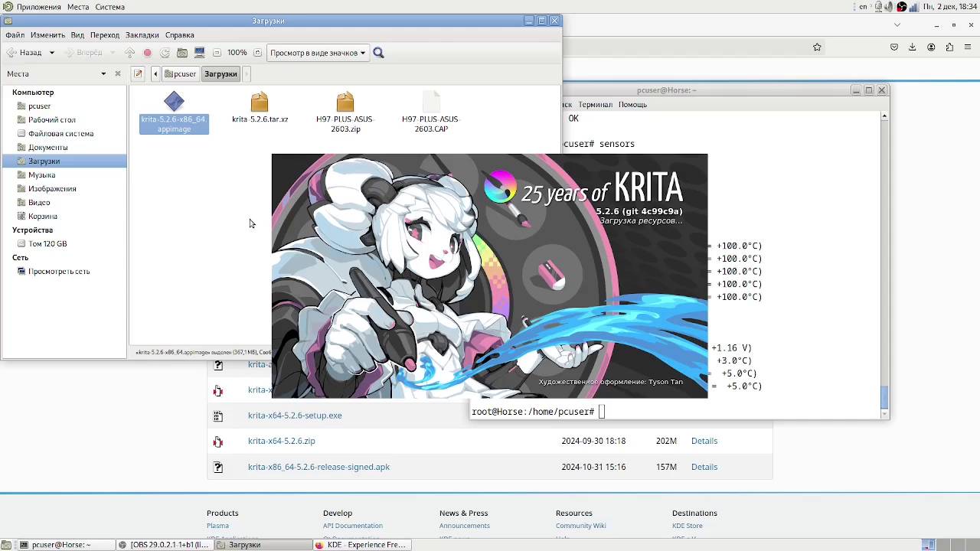This screenshot has height=551, width=980.
Task: Open the Переход menu
Action: 104,35
